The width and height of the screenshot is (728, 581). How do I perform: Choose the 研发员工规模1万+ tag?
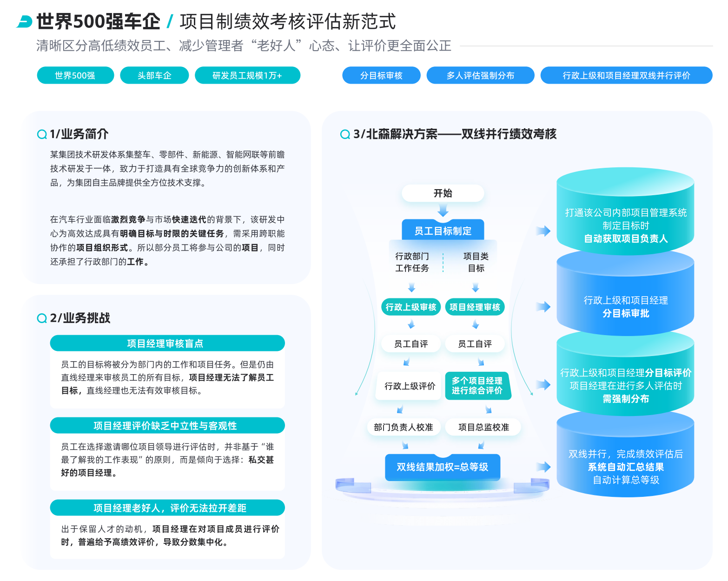click(x=247, y=75)
